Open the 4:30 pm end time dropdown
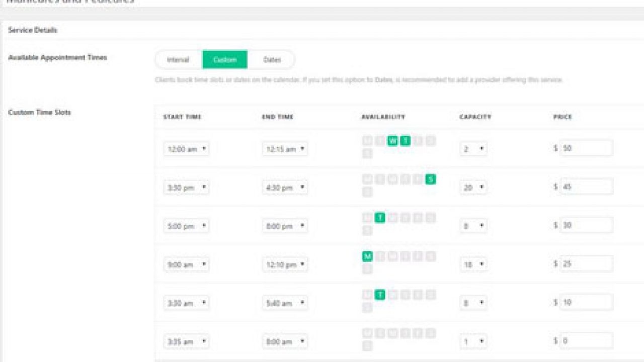644x362 pixels. coord(285,188)
